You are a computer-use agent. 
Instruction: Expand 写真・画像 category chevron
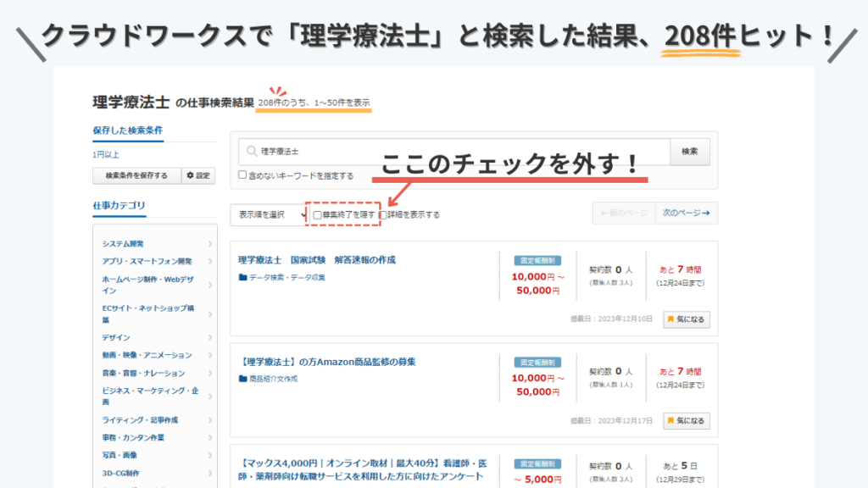(210, 455)
